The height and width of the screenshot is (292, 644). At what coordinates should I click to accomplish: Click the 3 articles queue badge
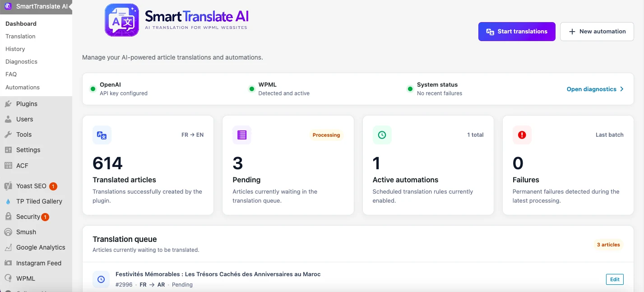[x=608, y=245]
